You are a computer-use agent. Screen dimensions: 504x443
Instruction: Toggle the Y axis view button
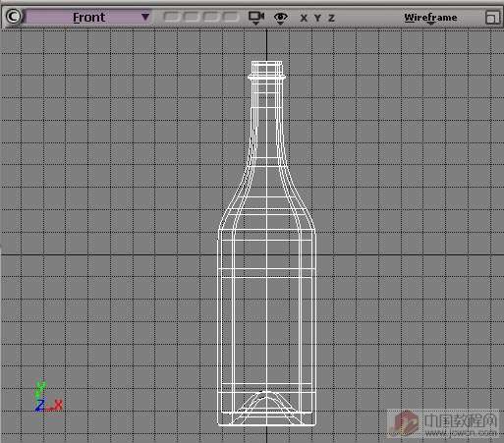pos(317,18)
